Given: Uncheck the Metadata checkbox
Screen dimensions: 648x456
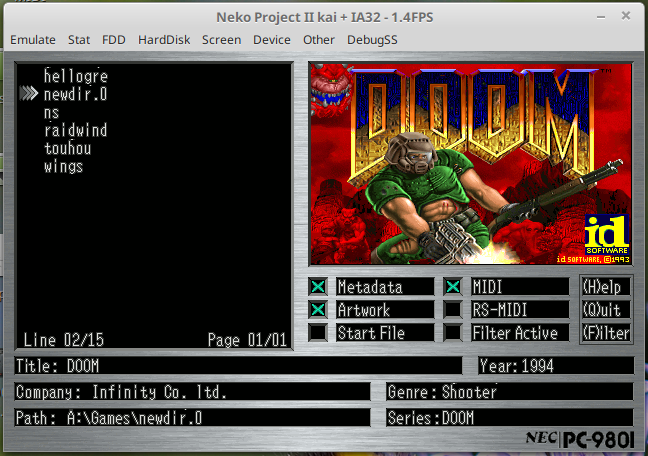Looking at the screenshot, I should [318, 286].
